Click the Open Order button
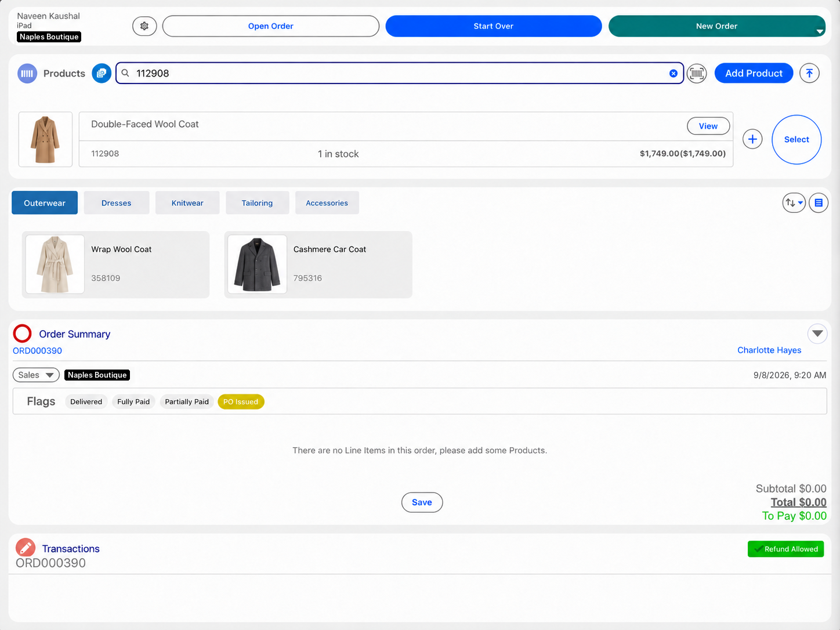 tap(271, 26)
